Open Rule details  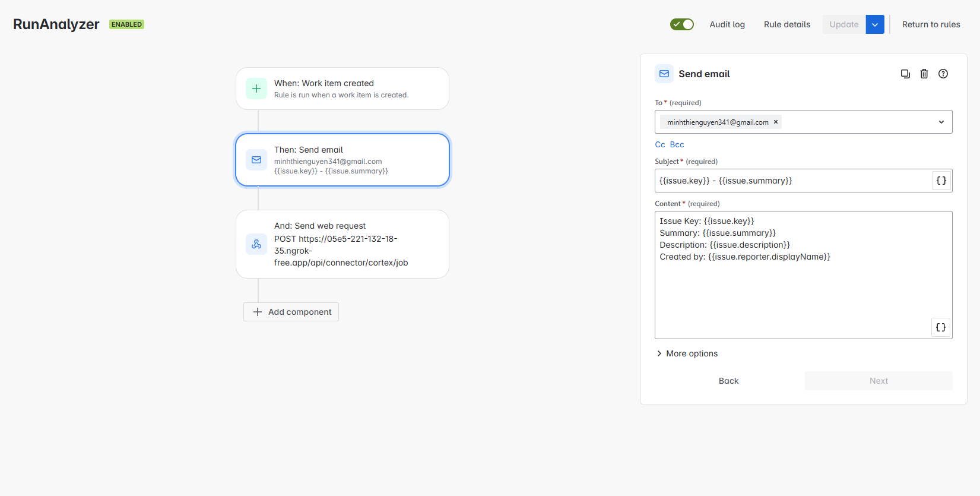(787, 24)
